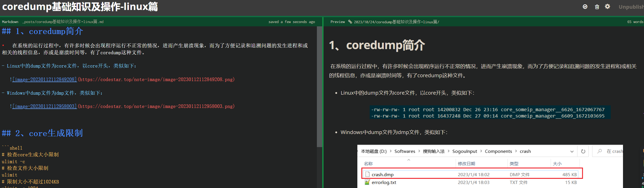Click the 大小 column header
Screen dimensions: 644x188
557,164
